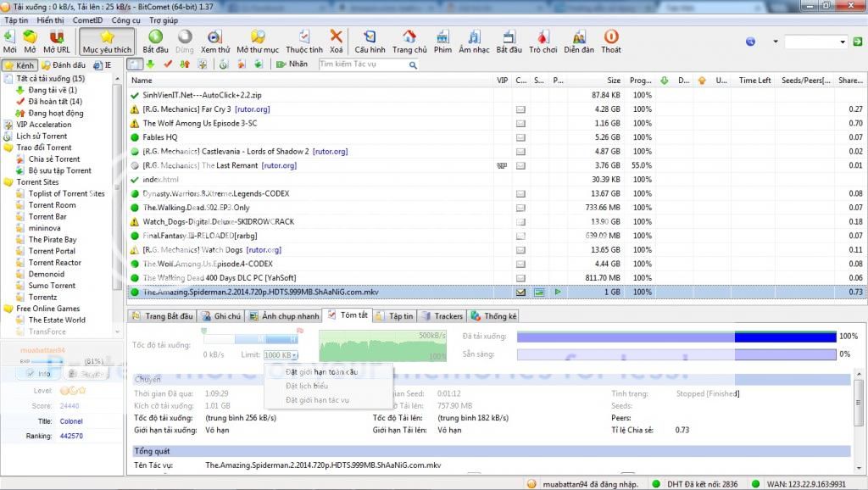The image size is (868, 490).
Task: Sort by the Name column header
Action: [310, 81]
